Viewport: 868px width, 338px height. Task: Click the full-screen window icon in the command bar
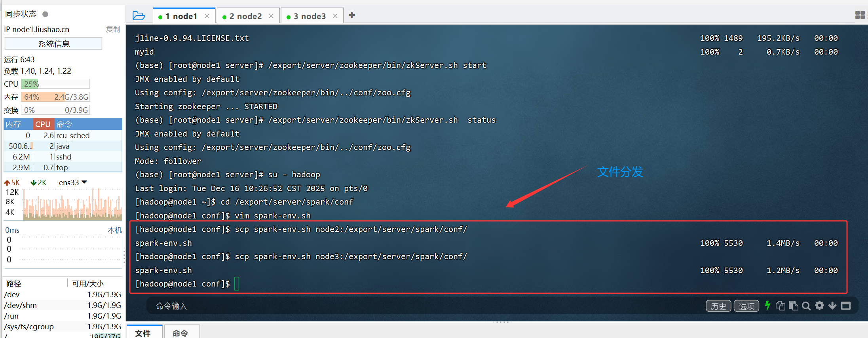pyautogui.click(x=846, y=306)
